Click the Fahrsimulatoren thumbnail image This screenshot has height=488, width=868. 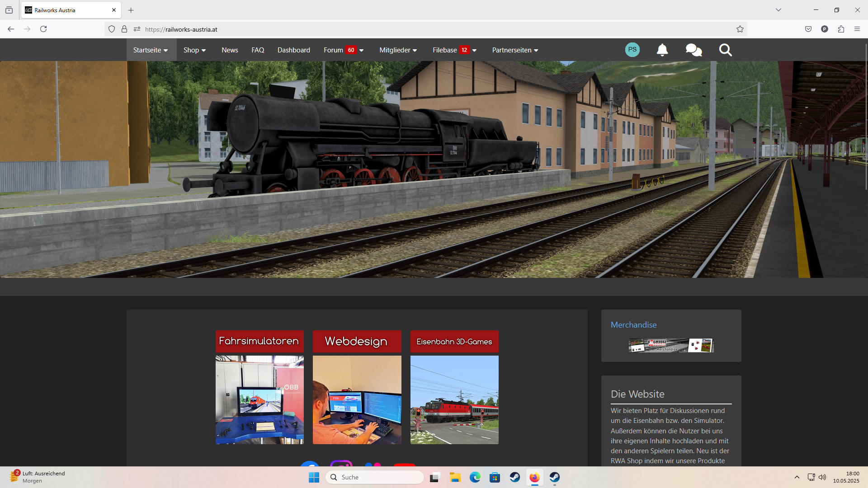pos(259,399)
